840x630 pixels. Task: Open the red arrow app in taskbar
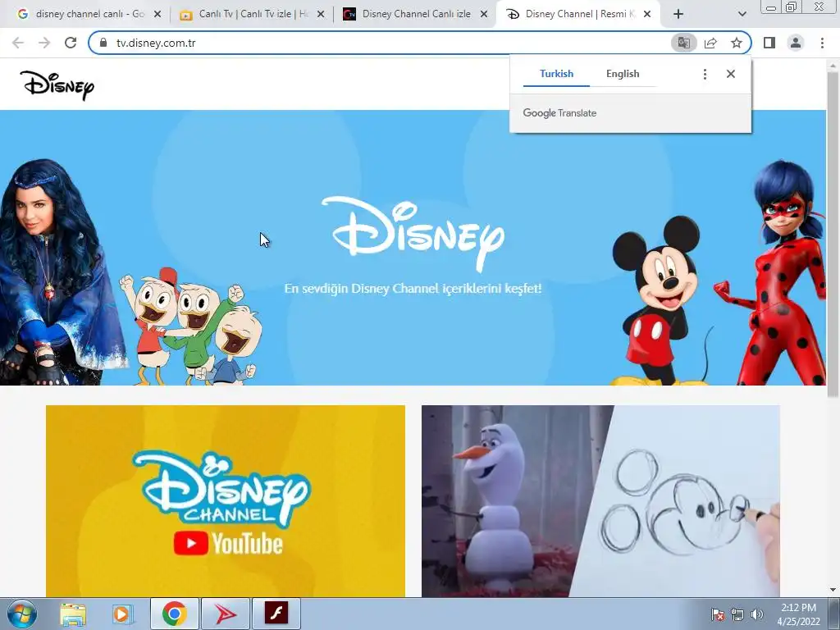click(226, 614)
